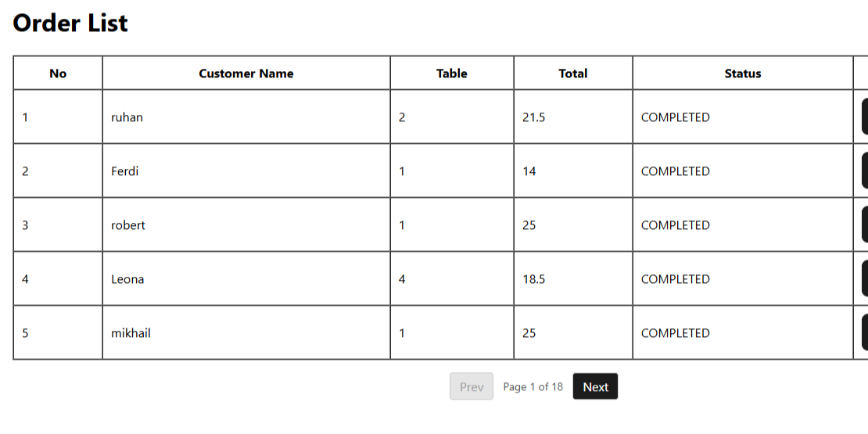Screen dimensions: 868x434
Task: Click the Customer Name column header
Action: [x=246, y=74]
